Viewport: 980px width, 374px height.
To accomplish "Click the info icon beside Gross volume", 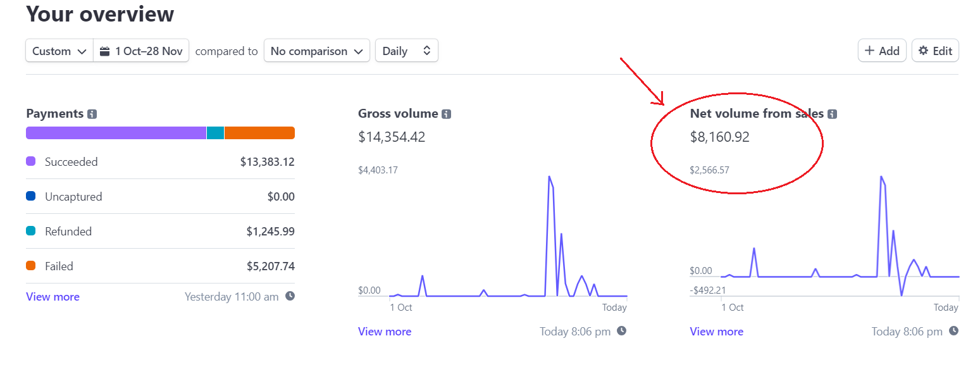I will click(447, 115).
